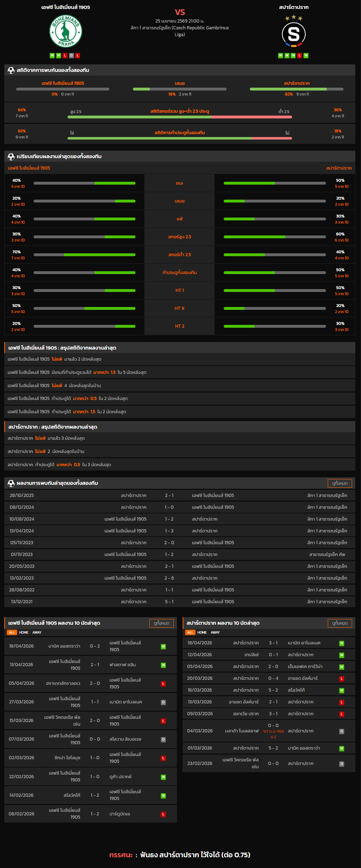This screenshot has width=361, height=868.
Task: Select the ALL filter in the Bohemians results
Action: pyautogui.click(x=12, y=633)
